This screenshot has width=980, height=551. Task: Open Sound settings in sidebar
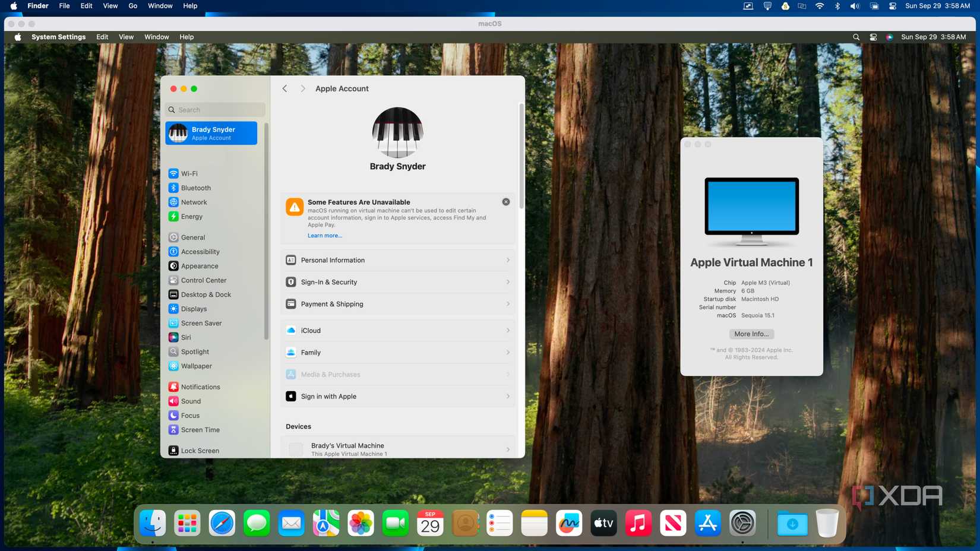[x=185, y=401]
